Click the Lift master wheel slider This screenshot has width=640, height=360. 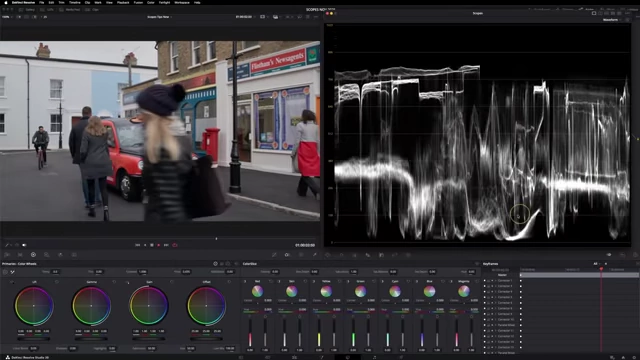pos(33,339)
